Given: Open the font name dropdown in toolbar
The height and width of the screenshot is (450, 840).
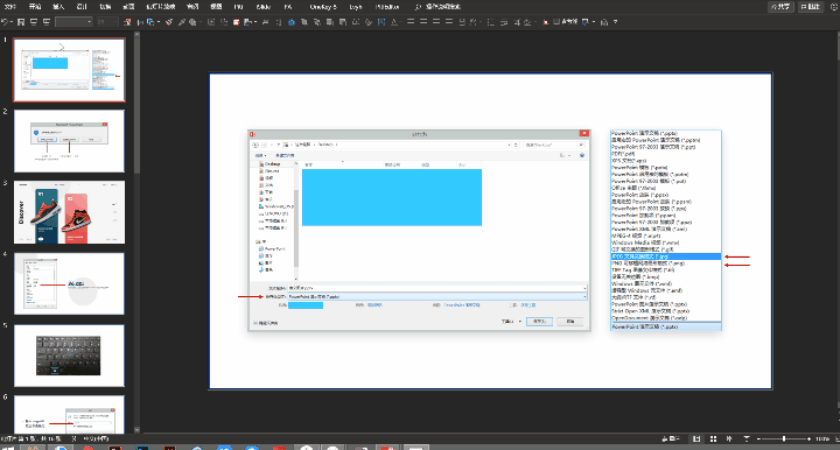Looking at the screenshot, I should (89, 21).
